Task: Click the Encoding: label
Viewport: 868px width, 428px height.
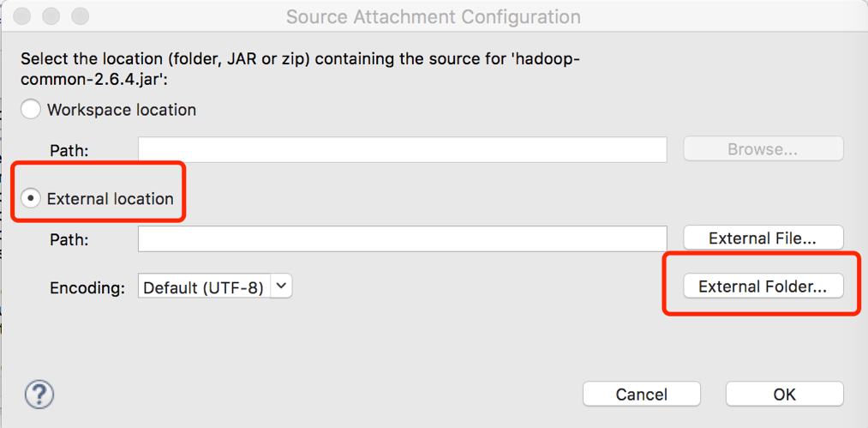Action: click(x=87, y=287)
